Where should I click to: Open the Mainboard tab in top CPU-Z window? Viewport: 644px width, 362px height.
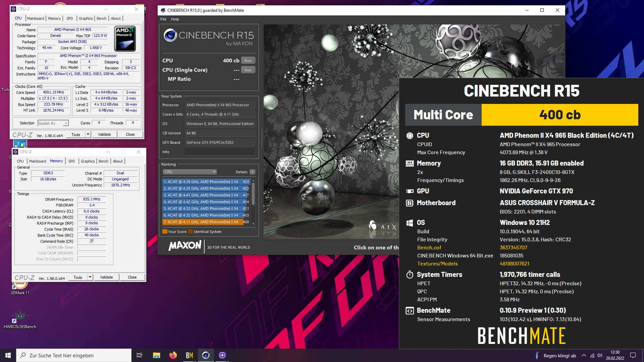(36, 18)
